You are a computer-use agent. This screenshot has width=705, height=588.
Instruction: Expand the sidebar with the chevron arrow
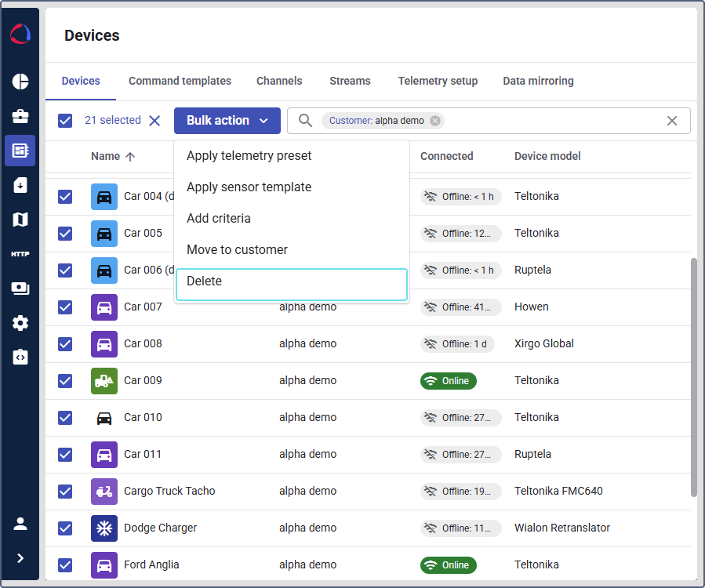[x=20, y=558]
